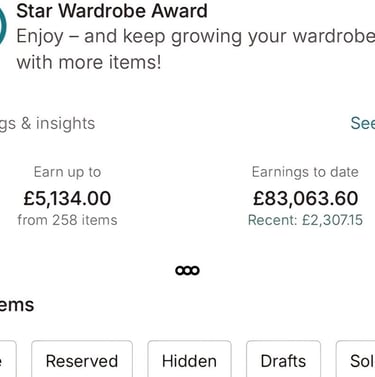Click the 'from 258 items' text

67,220
